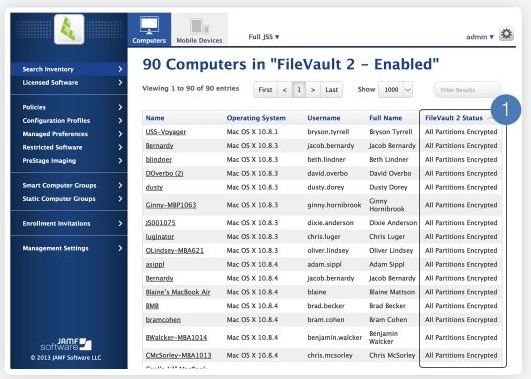Image resolution: width=531 pixels, height=379 pixels.
Task: Open Management Settings in sidebar
Action: pyautogui.click(x=69, y=248)
